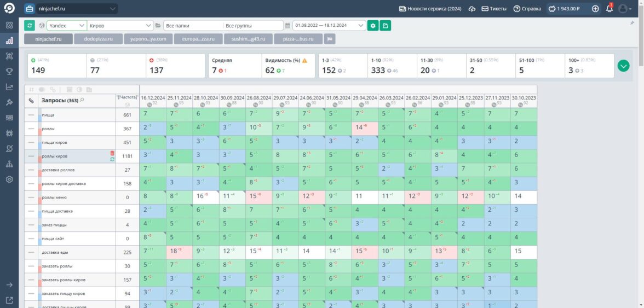Open the Справка help link
Viewport: 644px width, 308px height.
pyautogui.click(x=527, y=9)
